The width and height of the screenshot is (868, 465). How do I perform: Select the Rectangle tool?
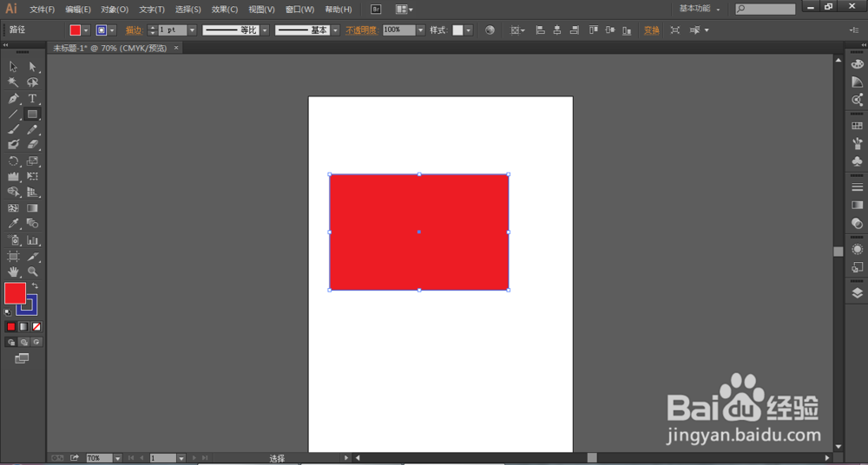click(x=33, y=114)
